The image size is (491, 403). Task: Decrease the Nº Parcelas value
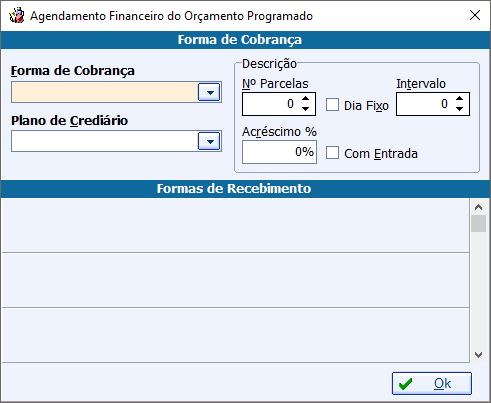click(305, 109)
